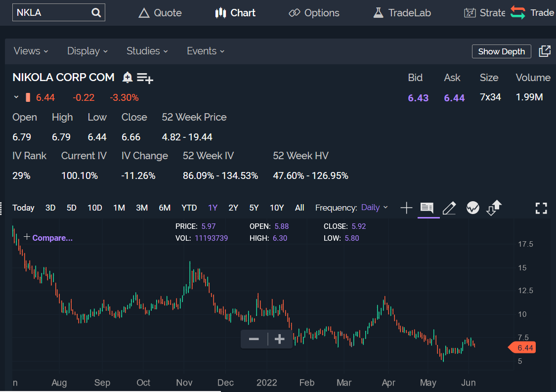556x392 pixels.
Task: Click the plus icon beside Compare
Action: (x=27, y=237)
